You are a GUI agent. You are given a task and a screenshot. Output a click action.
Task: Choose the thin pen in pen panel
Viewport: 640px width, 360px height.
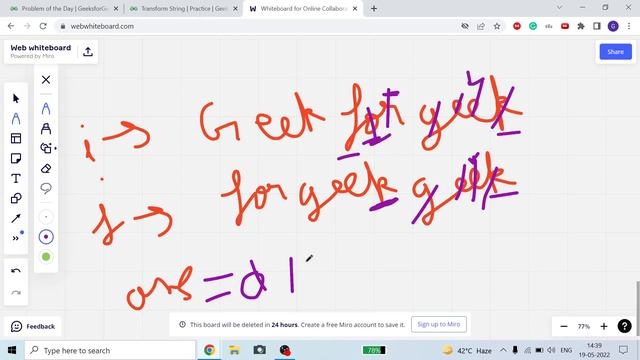point(46,109)
